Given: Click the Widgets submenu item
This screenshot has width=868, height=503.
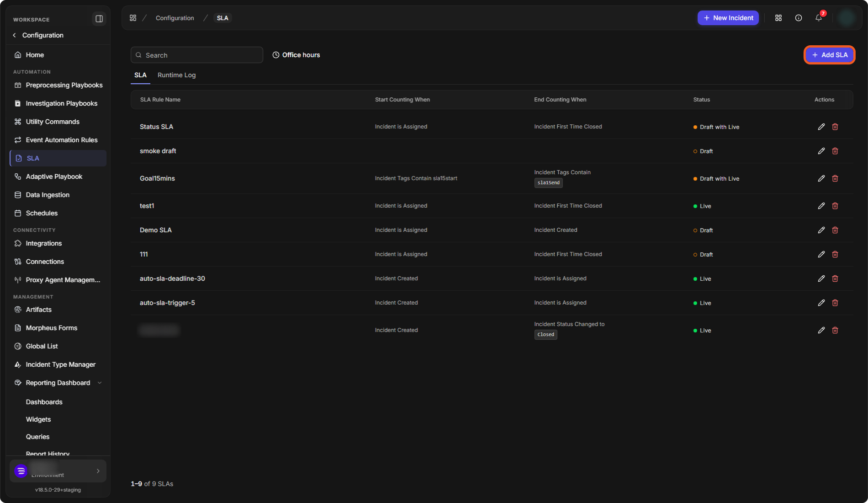Looking at the screenshot, I should [38, 419].
